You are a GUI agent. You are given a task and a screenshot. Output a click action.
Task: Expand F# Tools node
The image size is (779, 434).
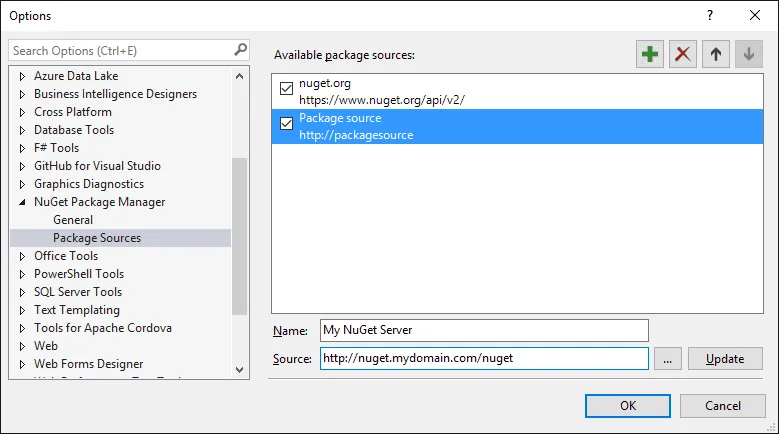[22, 148]
